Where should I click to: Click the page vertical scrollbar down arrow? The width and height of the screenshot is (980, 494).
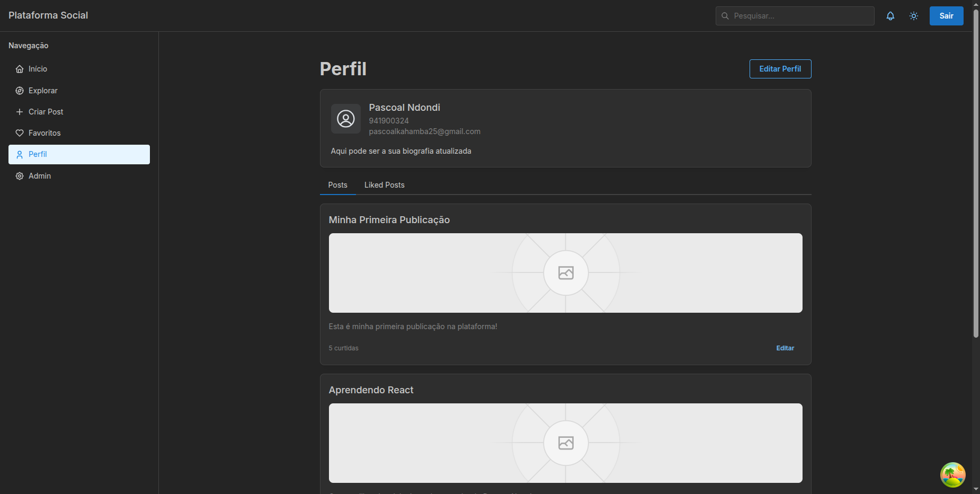pyautogui.click(x=976, y=489)
